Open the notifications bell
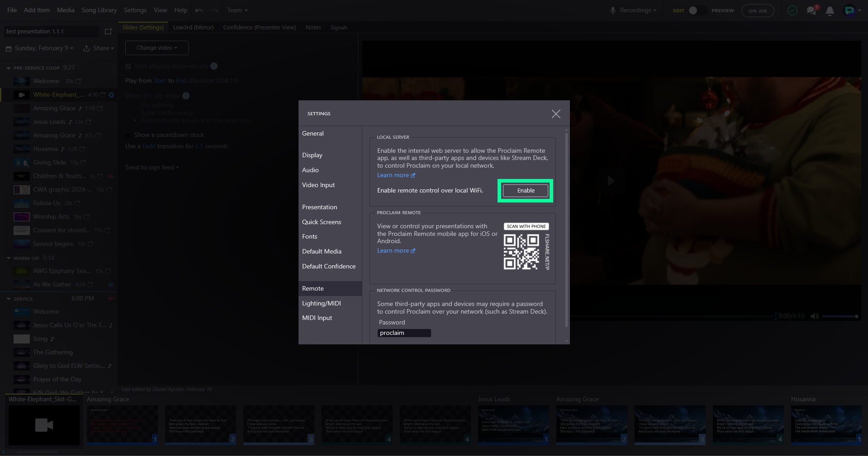Viewport: 868px width, 456px height. [x=830, y=11]
